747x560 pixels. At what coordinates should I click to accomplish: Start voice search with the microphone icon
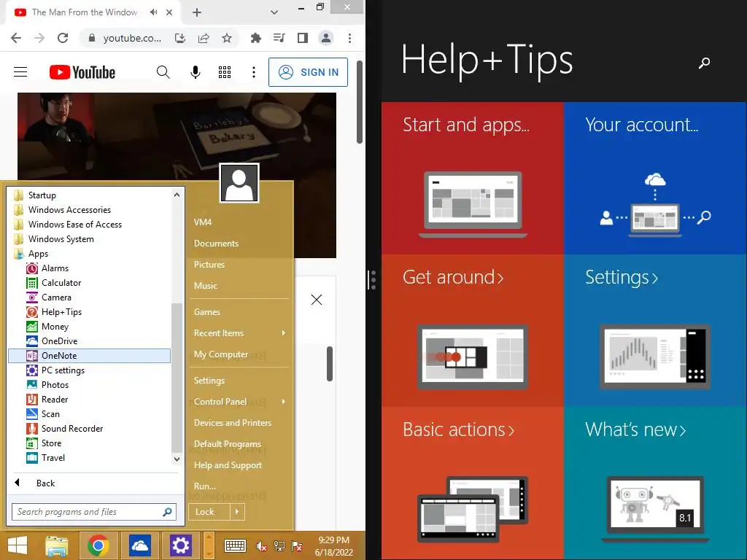point(196,72)
